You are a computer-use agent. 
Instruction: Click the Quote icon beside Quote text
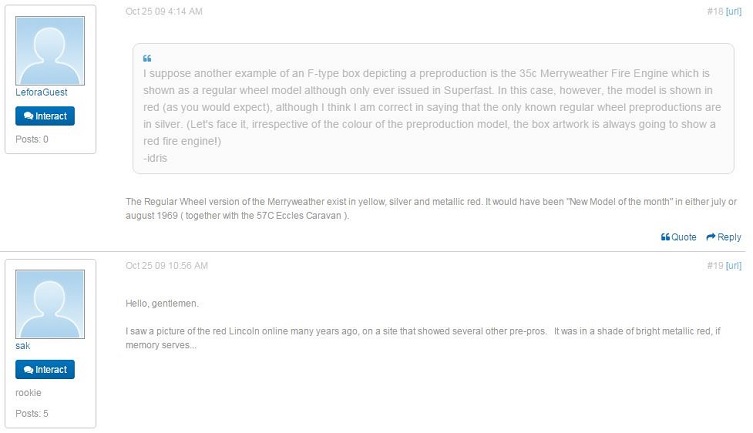(x=665, y=237)
